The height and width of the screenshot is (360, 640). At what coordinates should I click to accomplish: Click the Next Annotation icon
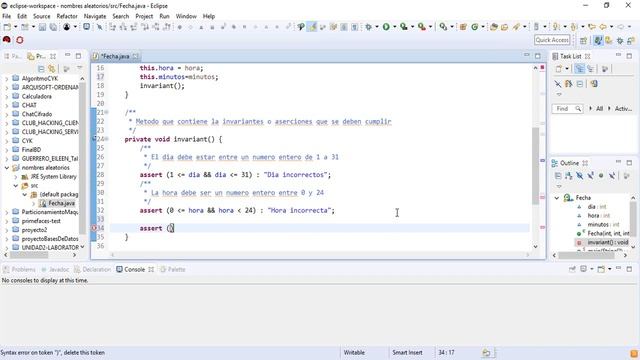556,27
